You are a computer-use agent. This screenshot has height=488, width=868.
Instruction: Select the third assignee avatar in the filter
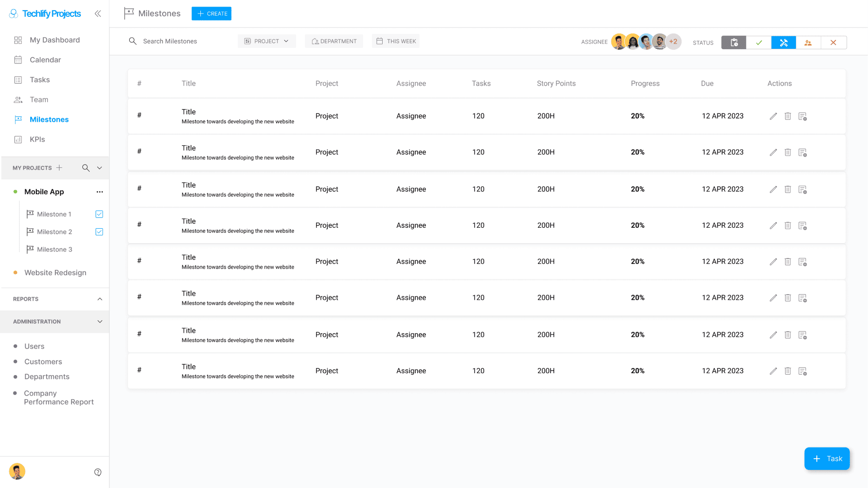646,42
